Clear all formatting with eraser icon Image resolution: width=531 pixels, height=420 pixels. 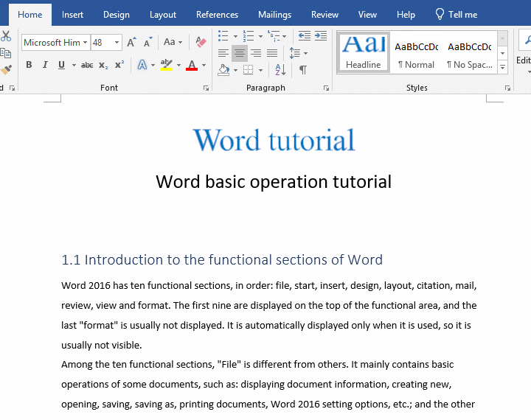tap(201, 43)
